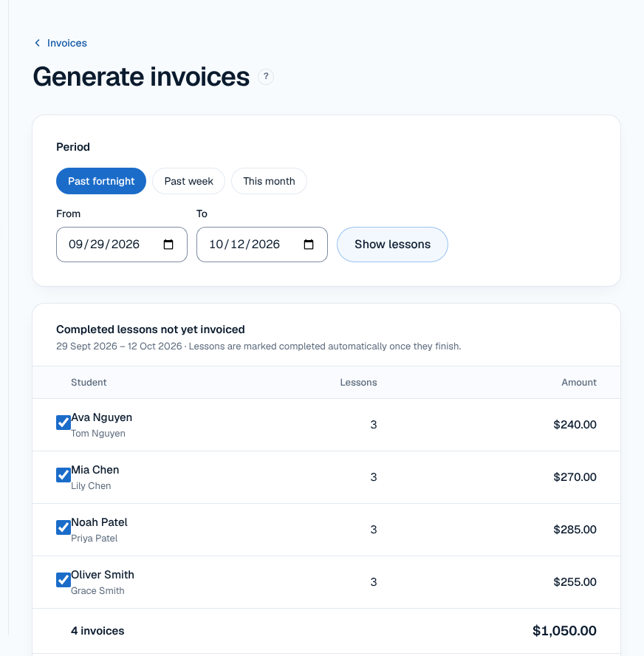Open the To date calendar picker icon
The height and width of the screenshot is (656, 644).
coord(309,245)
